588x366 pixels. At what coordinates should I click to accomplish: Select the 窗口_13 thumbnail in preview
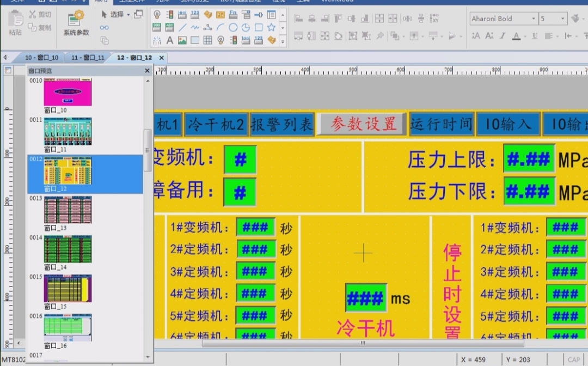68,210
